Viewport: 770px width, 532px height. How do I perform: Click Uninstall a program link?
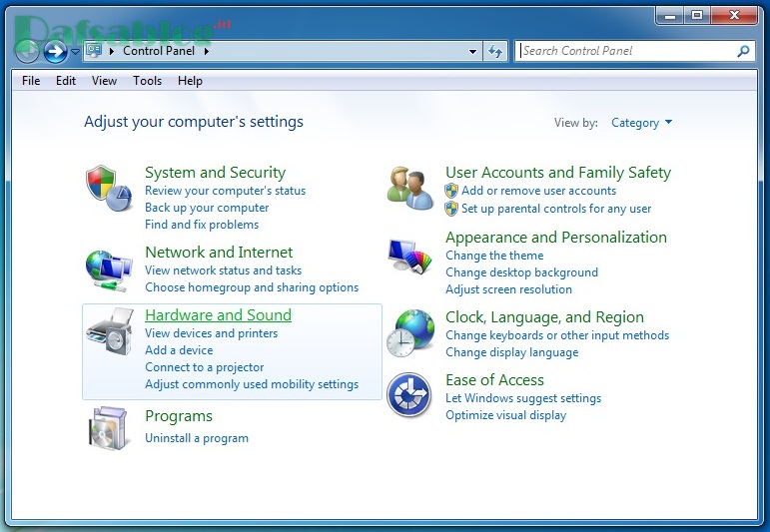[197, 438]
